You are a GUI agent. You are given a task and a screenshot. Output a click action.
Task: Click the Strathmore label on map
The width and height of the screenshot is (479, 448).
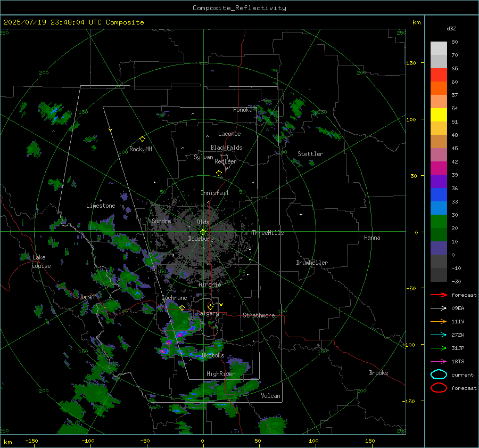coord(259,315)
